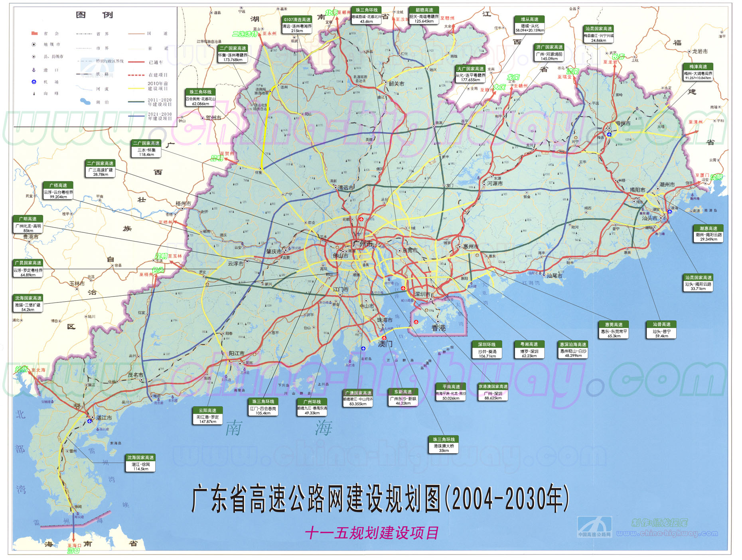Click the 梅漳高速 callout label
Viewport: 742px width, 560px height.
(698, 72)
